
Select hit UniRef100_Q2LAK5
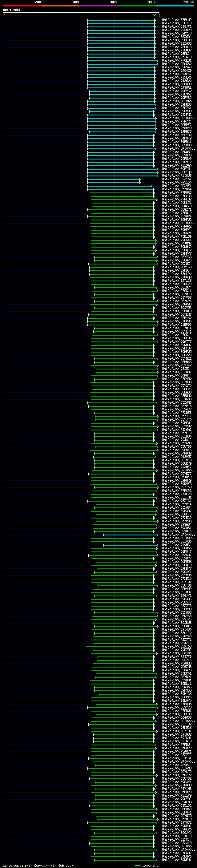click(177, 260)
